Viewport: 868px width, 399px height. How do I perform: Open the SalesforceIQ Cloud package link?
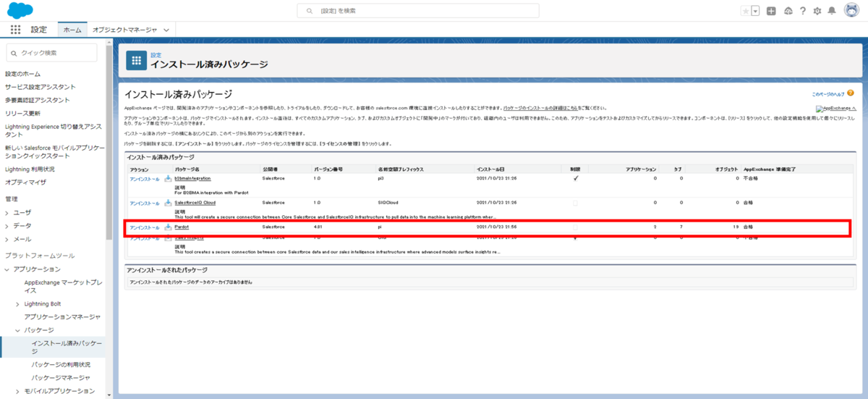click(195, 203)
